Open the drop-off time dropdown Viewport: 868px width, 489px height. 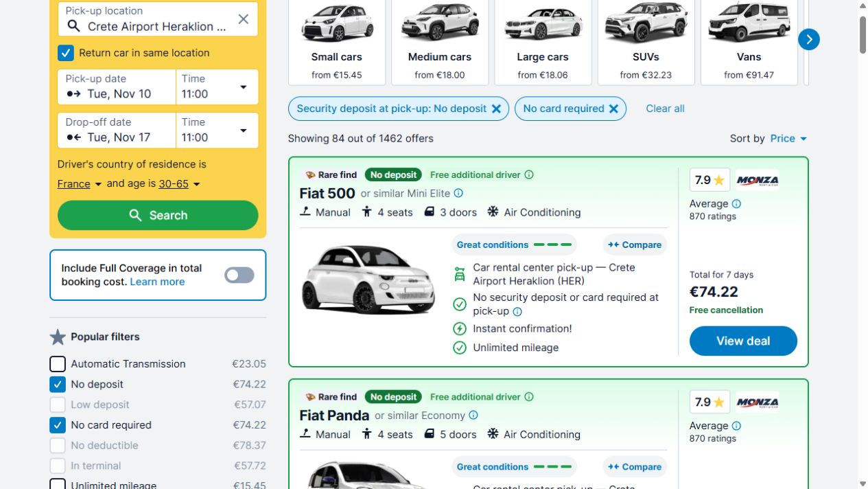[217, 130]
